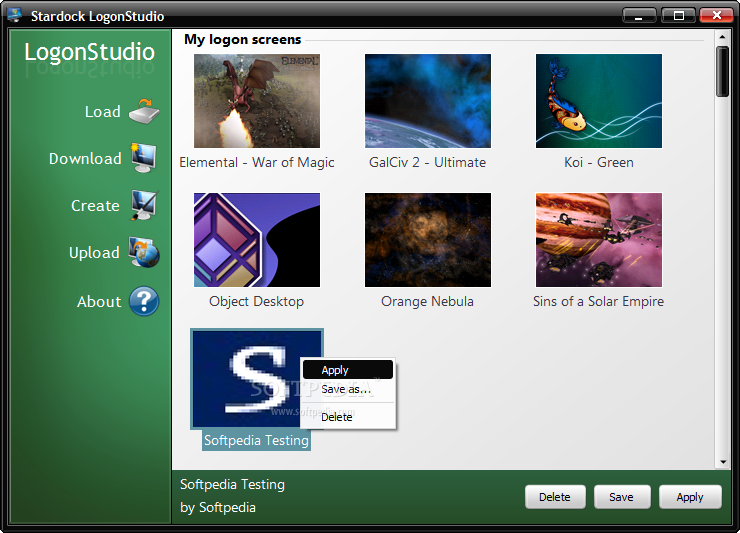Click the 'Orange Nebula' caption
Viewport: 740px width, 533px height.
coord(428,302)
